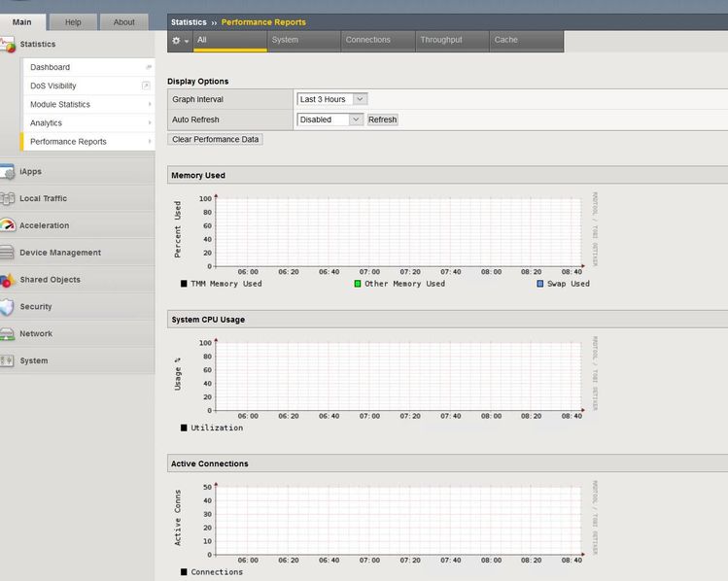Open the gear settings menu
728x581 pixels.
click(179, 41)
